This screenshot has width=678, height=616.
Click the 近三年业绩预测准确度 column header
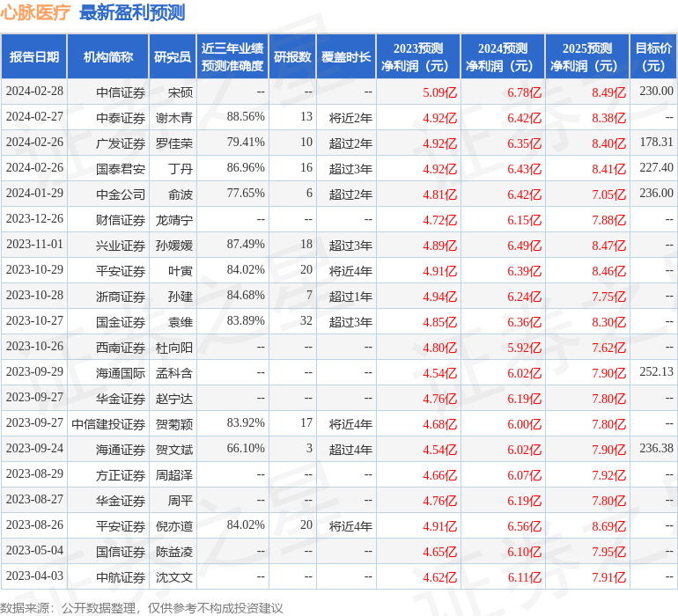232,56
